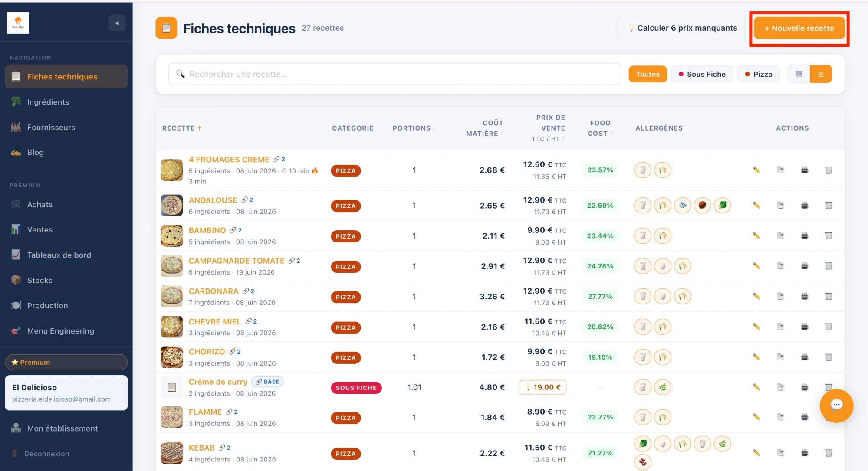Switch to list view layout
This screenshot has height=471, width=868.
(x=821, y=74)
